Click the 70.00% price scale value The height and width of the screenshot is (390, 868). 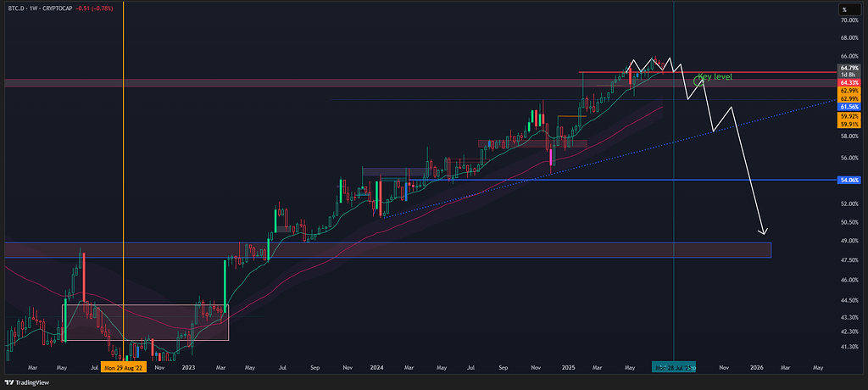(849, 20)
